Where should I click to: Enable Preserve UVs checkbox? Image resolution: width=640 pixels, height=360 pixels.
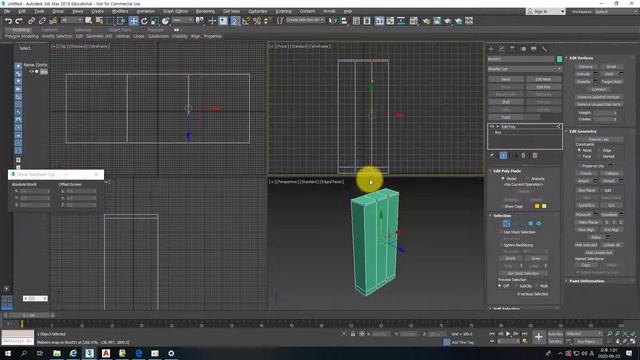pos(579,166)
